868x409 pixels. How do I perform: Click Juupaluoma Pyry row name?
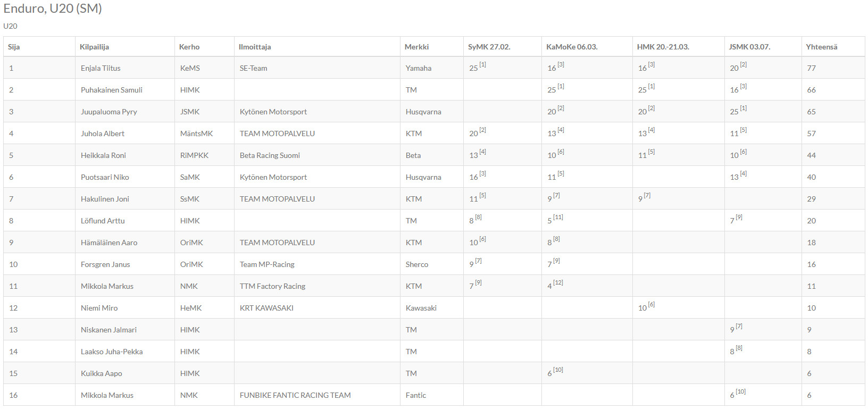point(109,112)
